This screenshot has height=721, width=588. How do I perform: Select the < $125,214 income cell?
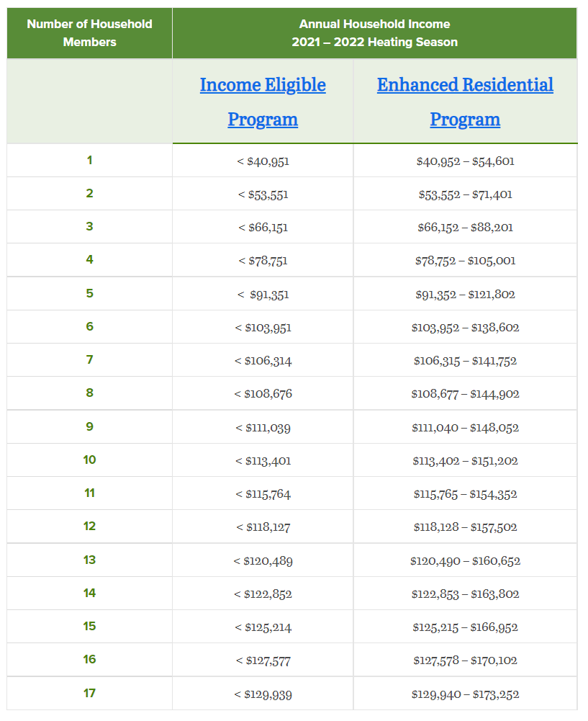point(263,627)
